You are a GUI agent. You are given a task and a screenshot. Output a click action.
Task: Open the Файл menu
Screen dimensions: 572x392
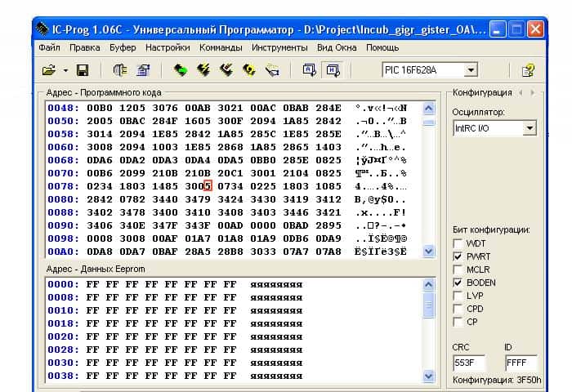point(49,47)
